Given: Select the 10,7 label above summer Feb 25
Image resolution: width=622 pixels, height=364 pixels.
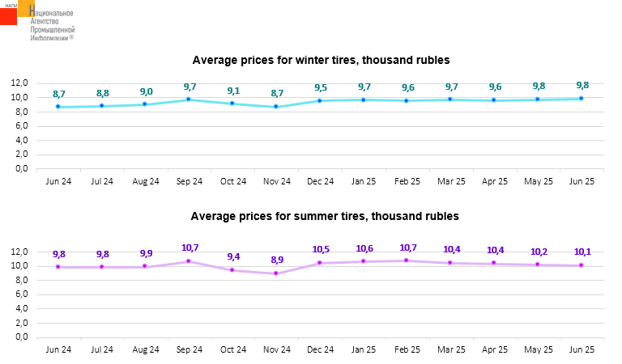Looking at the screenshot, I should [408, 248].
